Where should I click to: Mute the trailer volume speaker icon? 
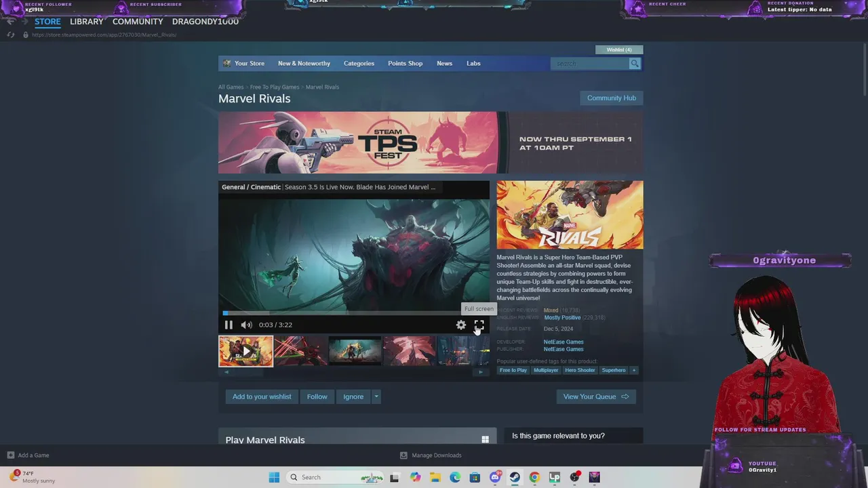246,325
